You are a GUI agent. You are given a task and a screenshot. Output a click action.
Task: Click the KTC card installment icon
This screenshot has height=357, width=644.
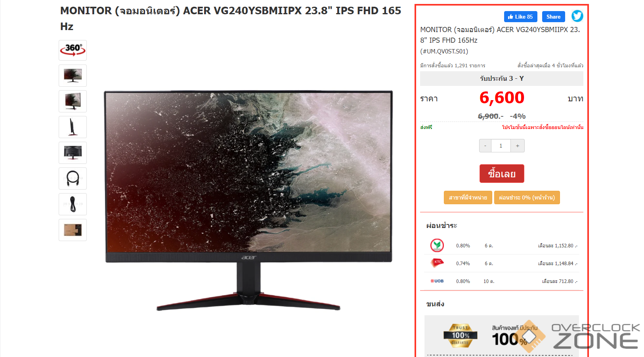(x=437, y=263)
